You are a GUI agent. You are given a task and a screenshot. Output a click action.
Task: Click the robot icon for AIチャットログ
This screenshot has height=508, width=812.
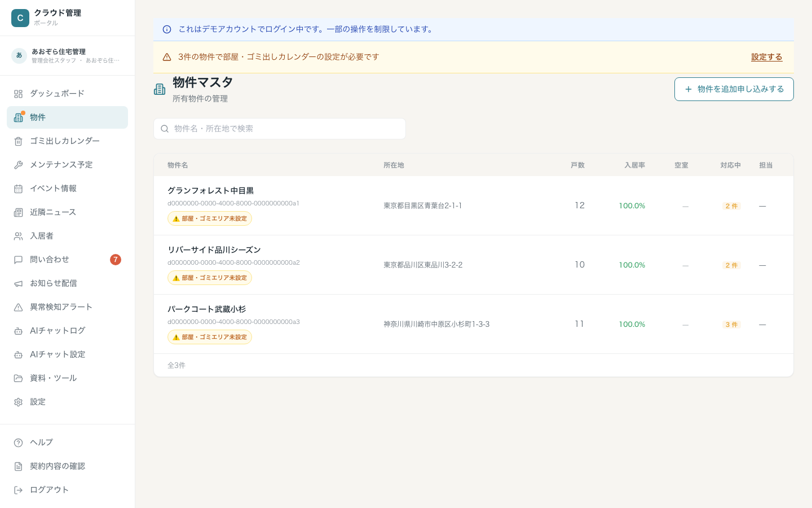click(x=18, y=331)
